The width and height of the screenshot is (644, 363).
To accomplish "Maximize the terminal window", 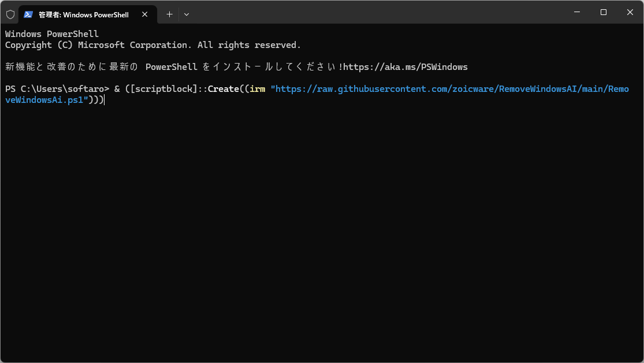I will coord(603,12).
